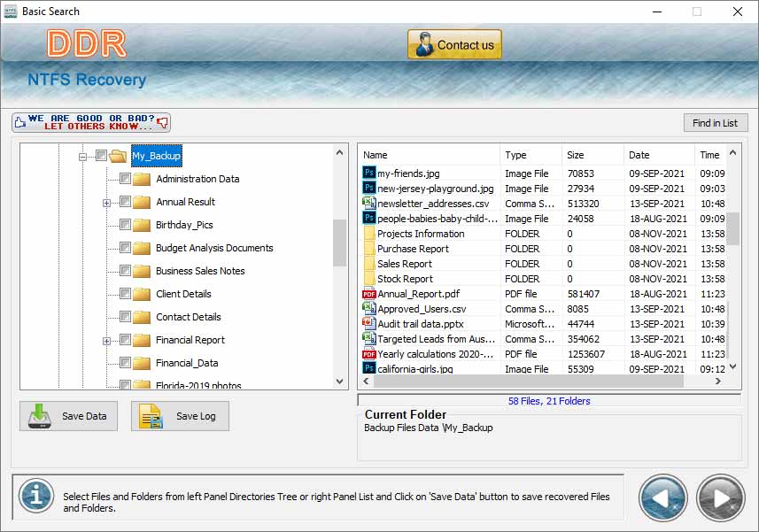Select the Annual_Report.pdf file name

(x=419, y=294)
